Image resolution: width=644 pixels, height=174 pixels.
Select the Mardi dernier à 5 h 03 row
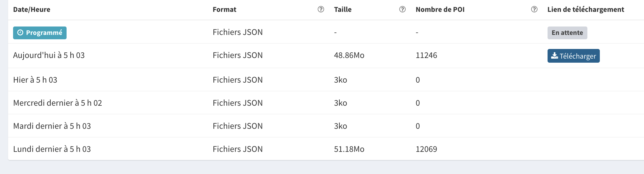pos(326,126)
